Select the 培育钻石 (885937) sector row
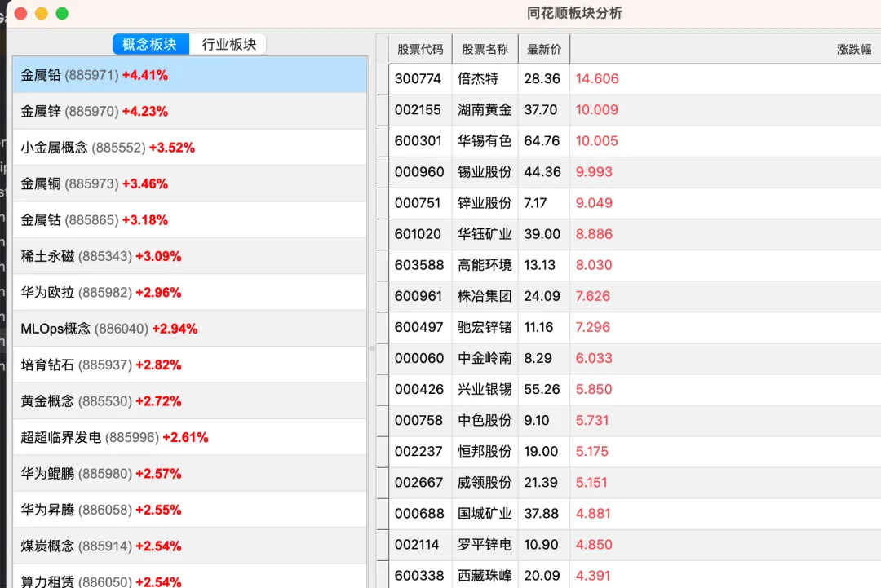881x588 pixels. point(190,365)
